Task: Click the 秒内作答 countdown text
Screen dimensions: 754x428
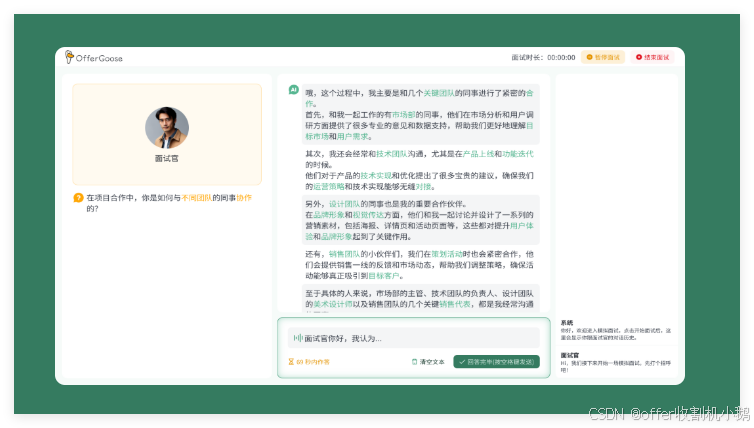Action: [313, 362]
